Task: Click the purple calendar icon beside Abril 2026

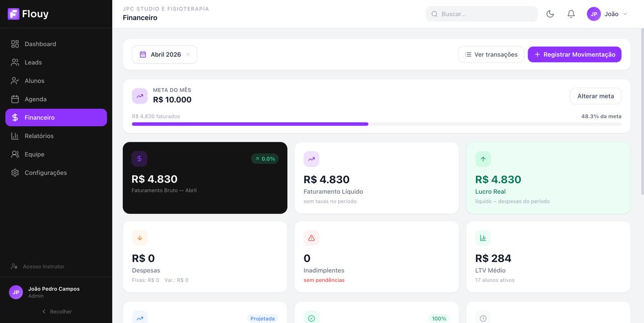Action: (x=143, y=54)
